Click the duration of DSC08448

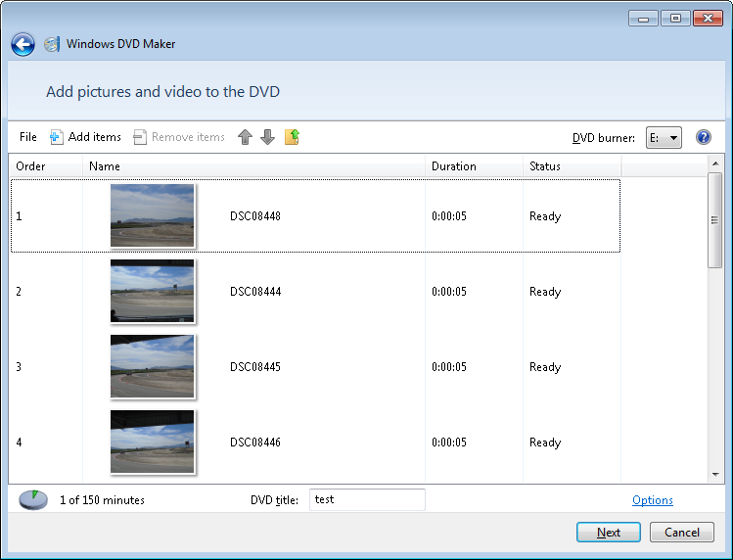449,216
